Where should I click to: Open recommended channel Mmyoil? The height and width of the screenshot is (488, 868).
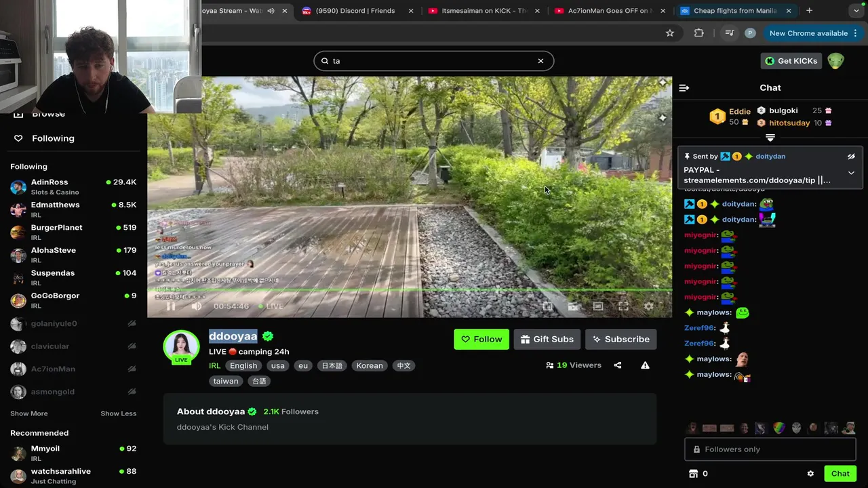pyautogui.click(x=73, y=453)
